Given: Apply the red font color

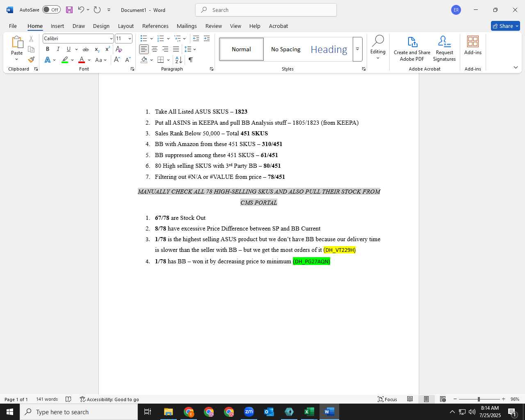Looking at the screenshot, I should (82, 60).
